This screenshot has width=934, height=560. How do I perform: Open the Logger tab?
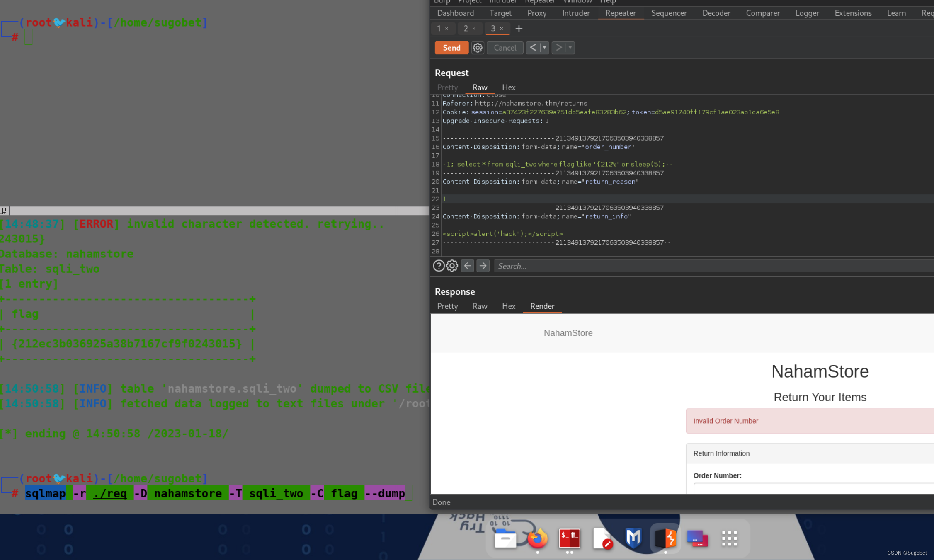(x=807, y=13)
